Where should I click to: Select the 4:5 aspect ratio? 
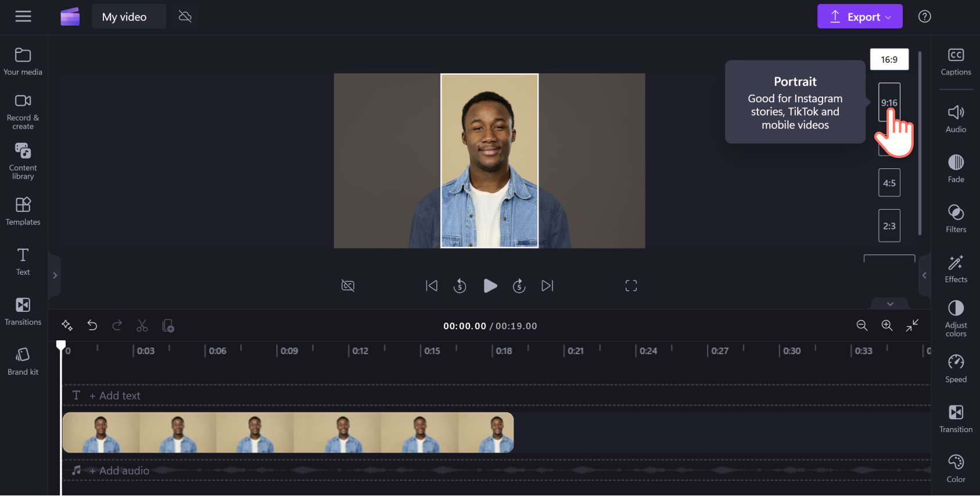click(889, 183)
